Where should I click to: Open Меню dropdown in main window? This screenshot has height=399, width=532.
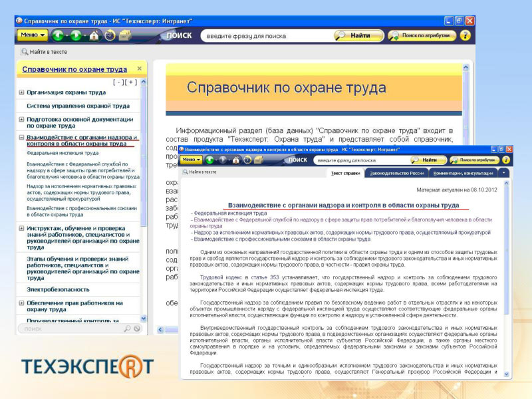click(33, 35)
